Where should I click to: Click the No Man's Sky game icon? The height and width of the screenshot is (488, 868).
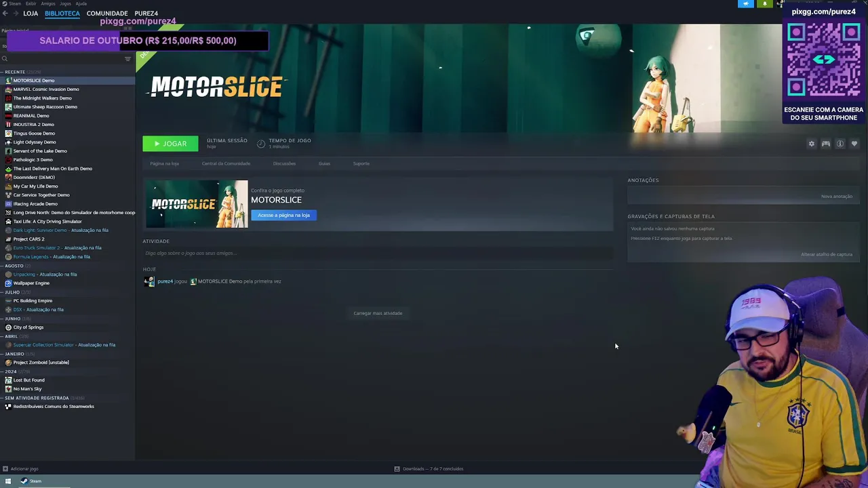coord(8,389)
